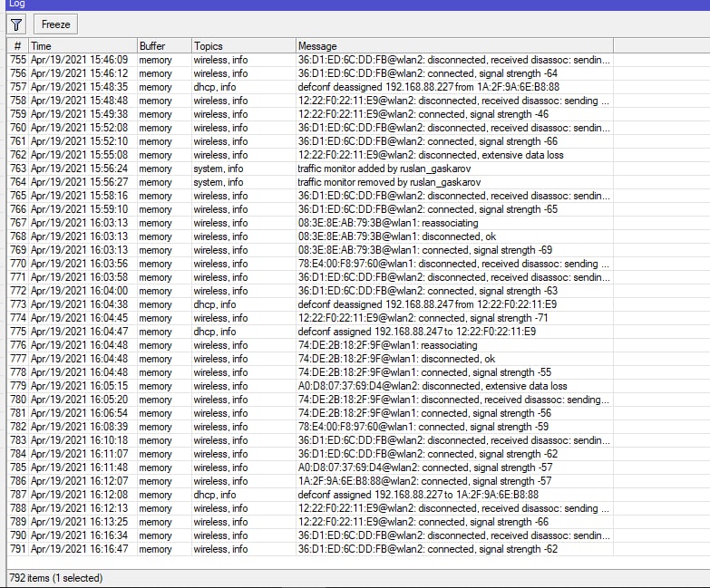The width and height of the screenshot is (710, 588).
Task: Select 12:22:F0:22:11:E9 extensive data loss message
Action: 431,155
